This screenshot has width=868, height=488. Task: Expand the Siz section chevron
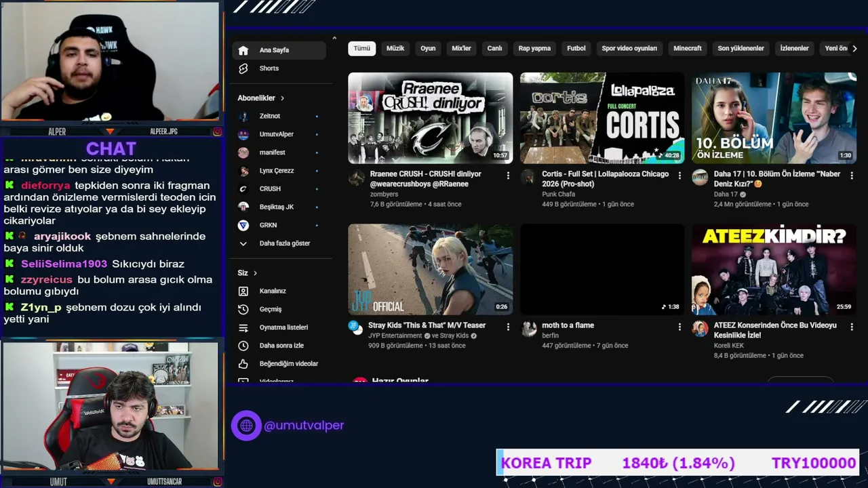[255, 273]
